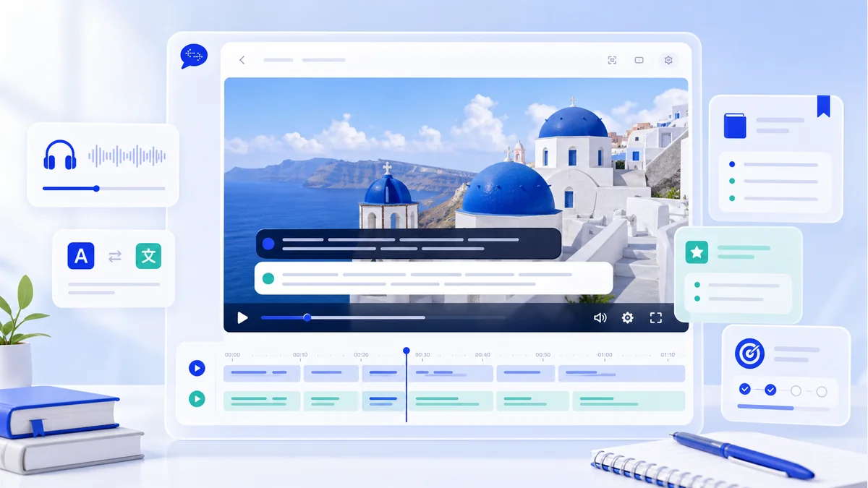This screenshot has width=868, height=488.
Task: Play the blue subtitle track in timeline
Action: tap(196, 368)
